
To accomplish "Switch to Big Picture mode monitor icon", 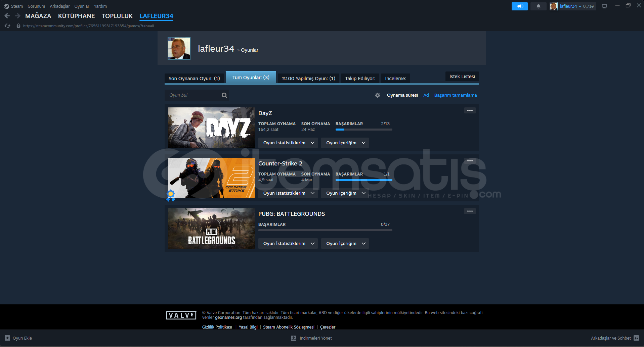I will (604, 6).
